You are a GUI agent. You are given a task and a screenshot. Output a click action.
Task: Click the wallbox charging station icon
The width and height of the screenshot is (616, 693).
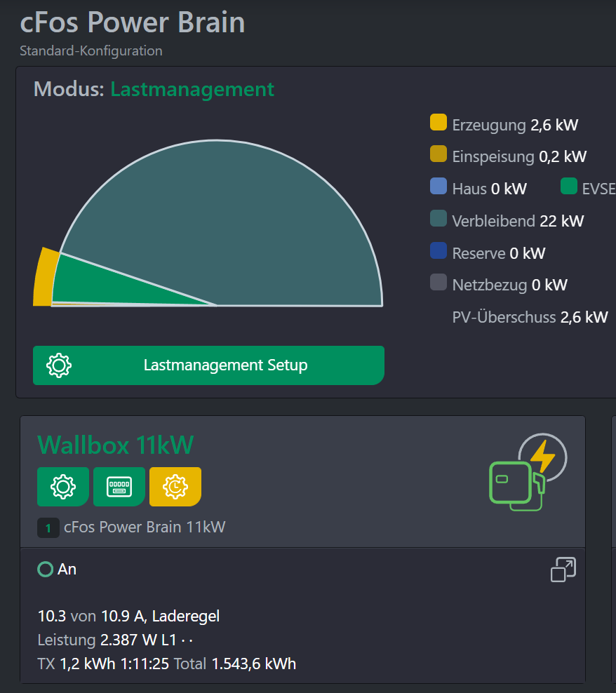pos(528,472)
